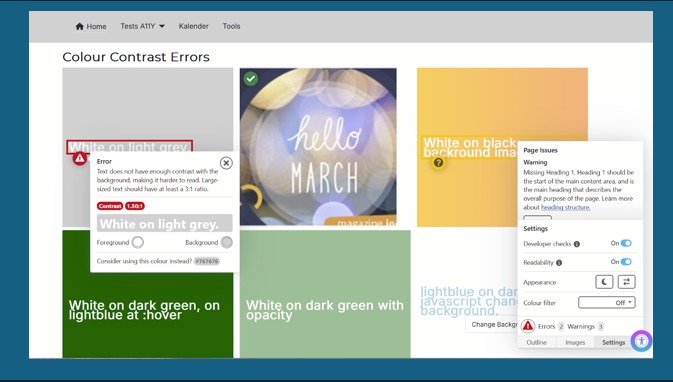Click the red error triangle in status bar

click(x=528, y=326)
